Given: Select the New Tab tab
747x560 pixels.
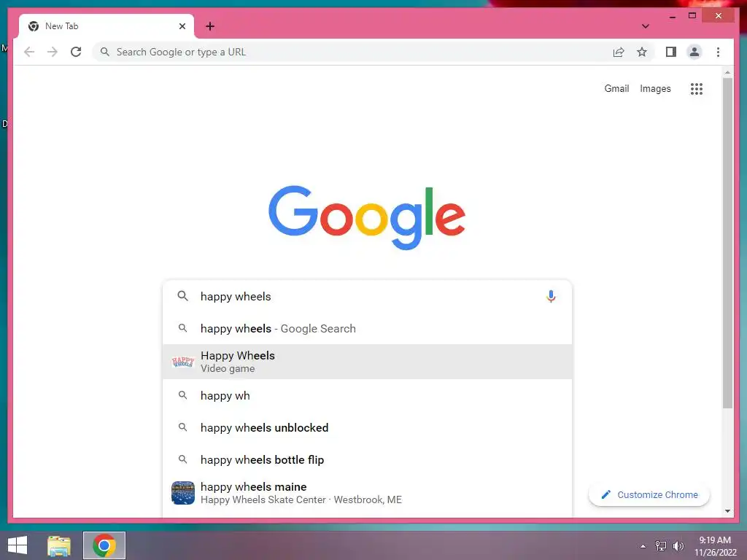Looking at the screenshot, I should click(107, 26).
